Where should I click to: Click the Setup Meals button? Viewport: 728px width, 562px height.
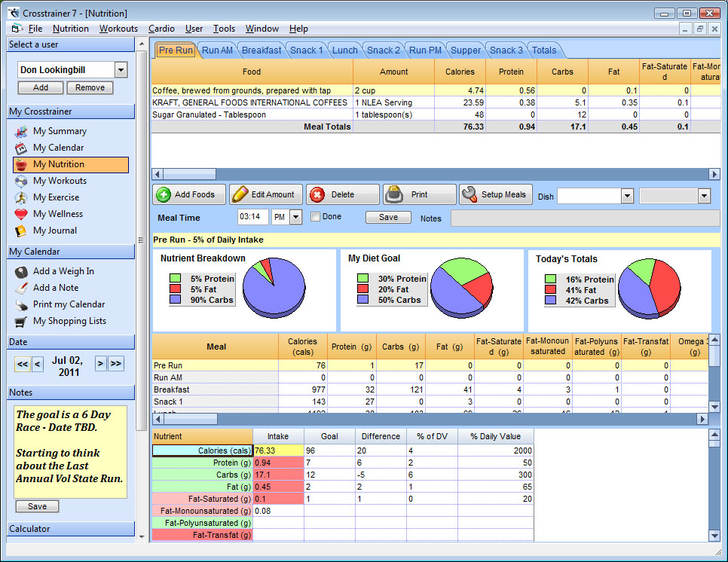pos(496,194)
